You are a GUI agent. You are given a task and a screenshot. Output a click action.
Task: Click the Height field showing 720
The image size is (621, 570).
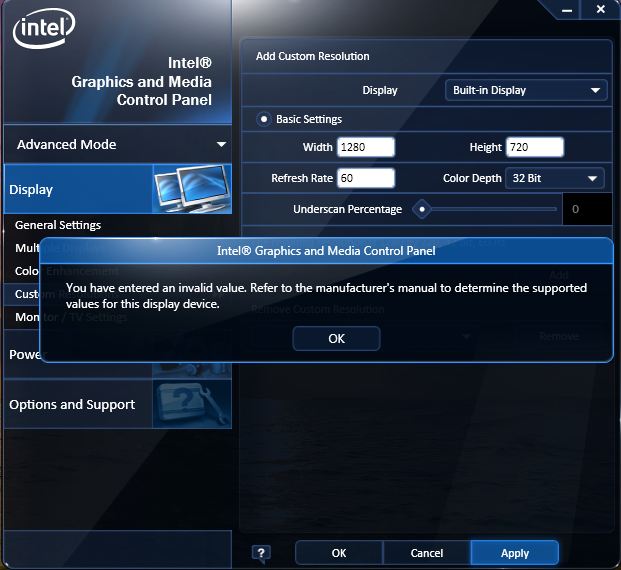coord(535,147)
